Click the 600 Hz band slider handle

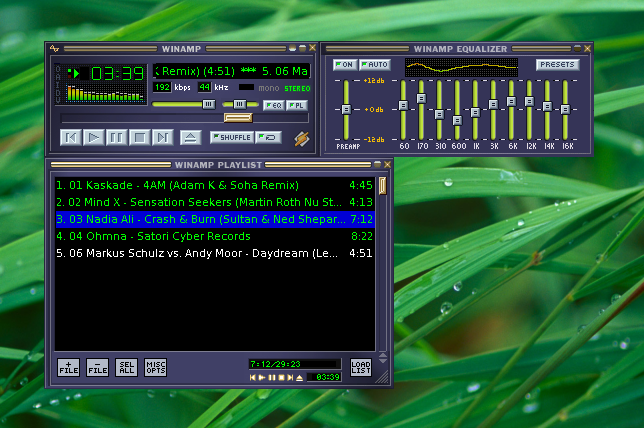457,120
